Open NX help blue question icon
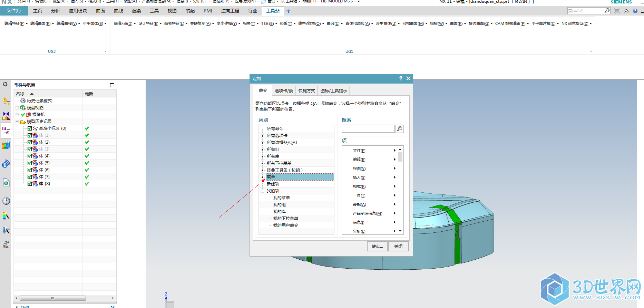The image size is (644, 308). point(635,11)
